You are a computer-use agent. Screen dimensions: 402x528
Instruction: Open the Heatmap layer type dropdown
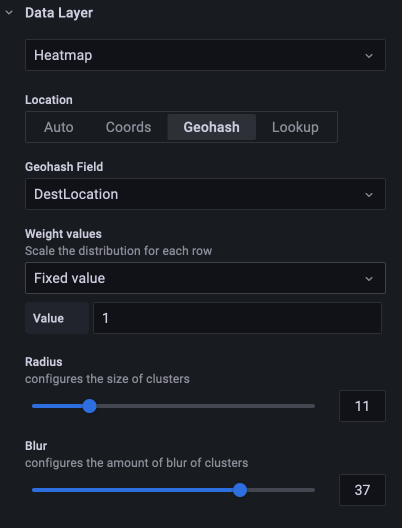(205, 55)
